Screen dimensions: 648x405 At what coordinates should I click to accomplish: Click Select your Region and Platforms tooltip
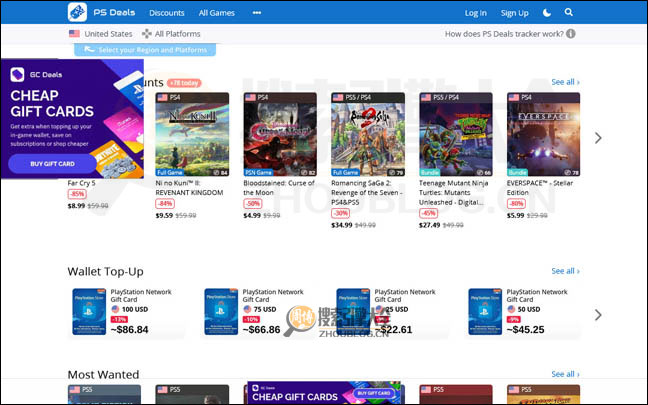pos(145,50)
